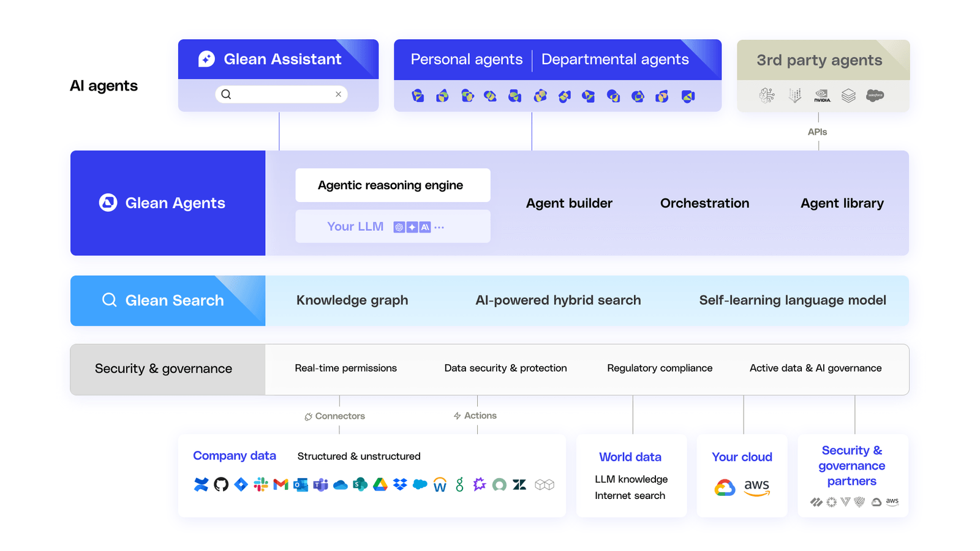The height and width of the screenshot is (551, 980).
Task: Click the Salesforce logo in 3rd party agents
Action: point(875,95)
